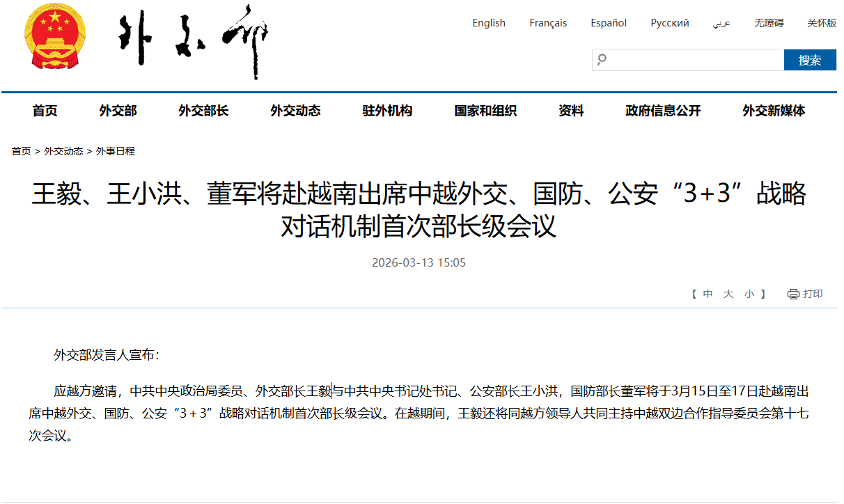Click the magnifier icon in search box
Image resolution: width=844 pixels, height=504 pixels.
pos(602,60)
